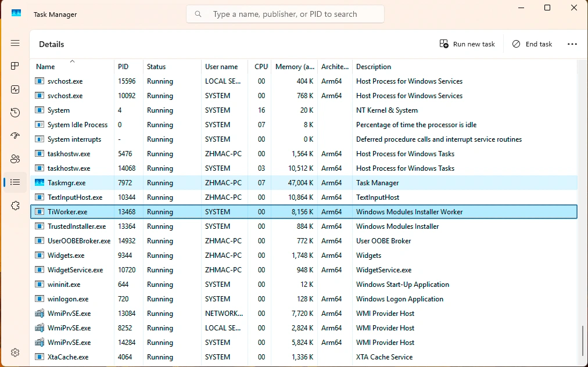Click the NT Kernel & System description
The image size is (588, 367).
click(x=386, y=110)
